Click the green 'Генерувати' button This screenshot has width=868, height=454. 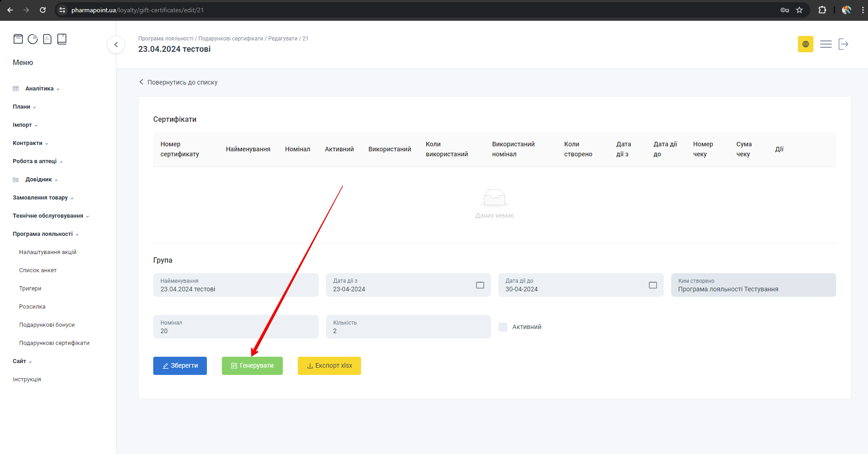tap(252, 366)
